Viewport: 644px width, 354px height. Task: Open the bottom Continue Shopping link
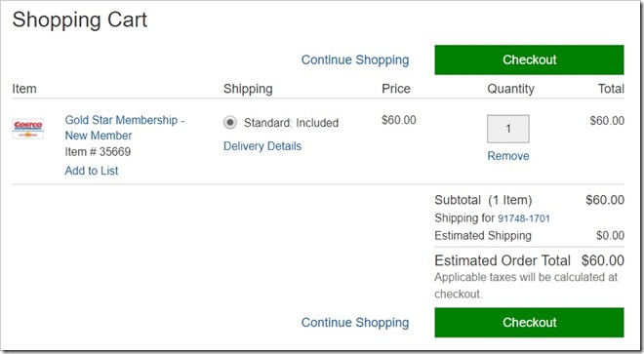click(x=355, y=323)
